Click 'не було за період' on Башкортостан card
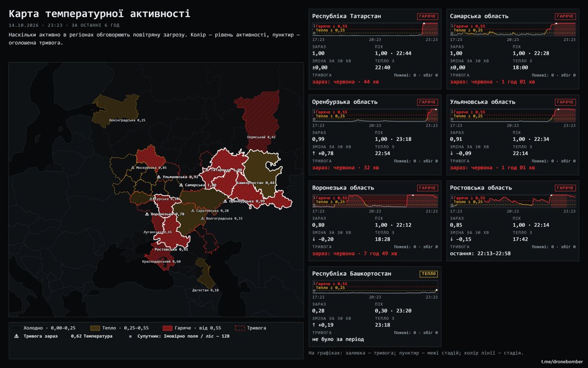This screenshot has width=588, height=368. click(338, 339)
